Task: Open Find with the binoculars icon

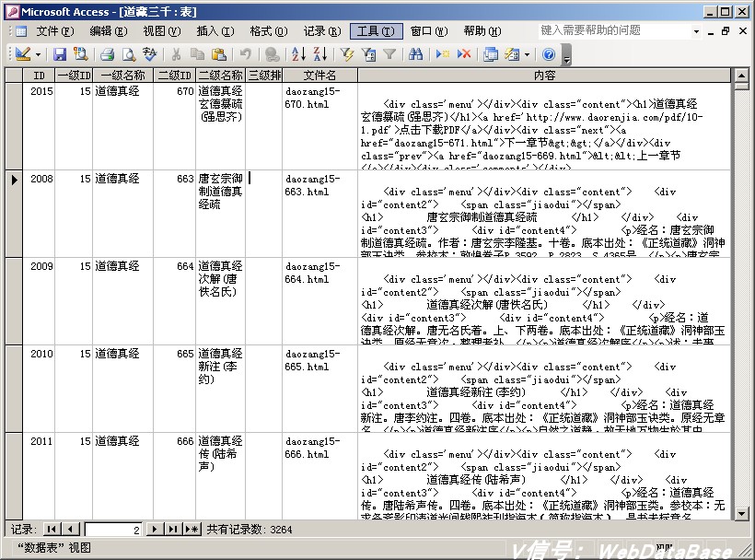Action: pyautogui.click(x=415, y=54)
